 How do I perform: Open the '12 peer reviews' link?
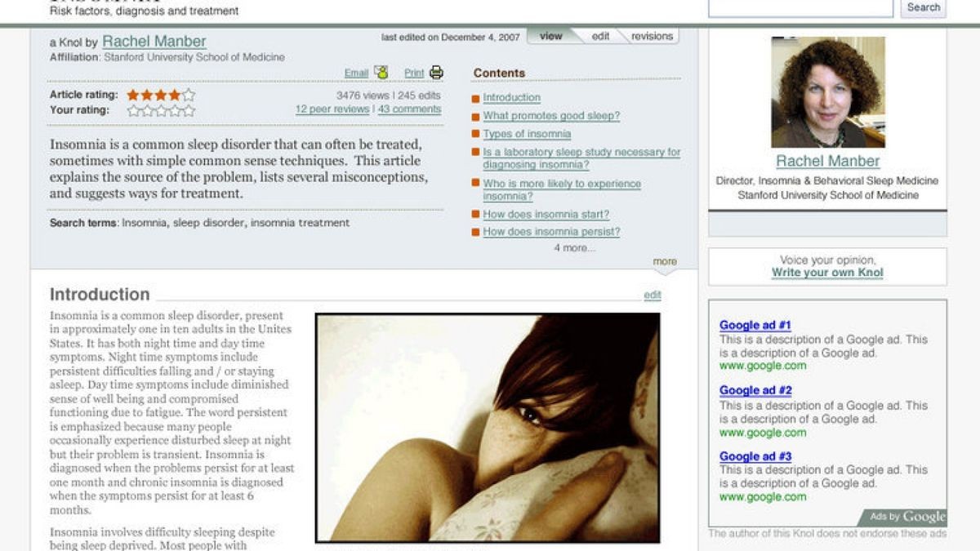[332, 109]
